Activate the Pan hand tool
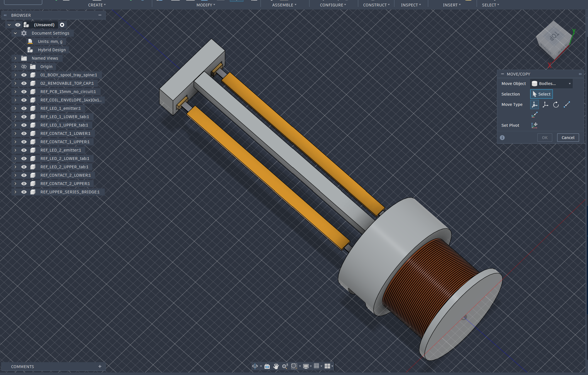The width and height of the screenshot is (588, 375). pyautogui.click(x=276, y=366)
